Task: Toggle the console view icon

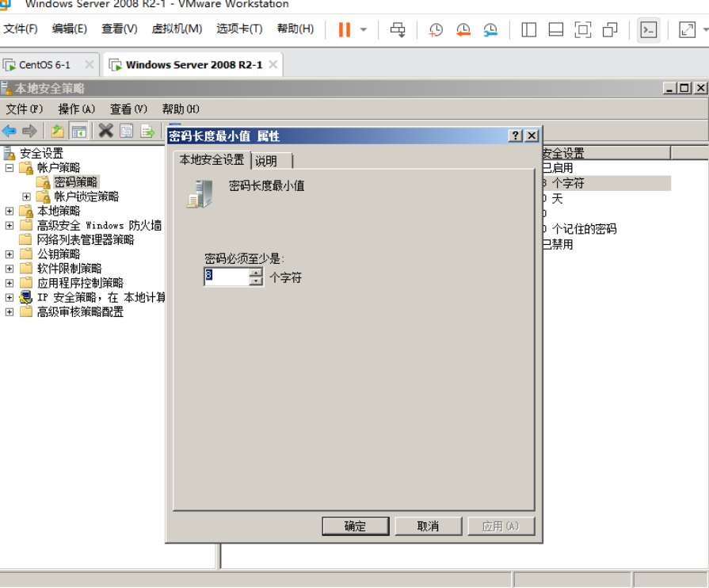Action: 649,30
